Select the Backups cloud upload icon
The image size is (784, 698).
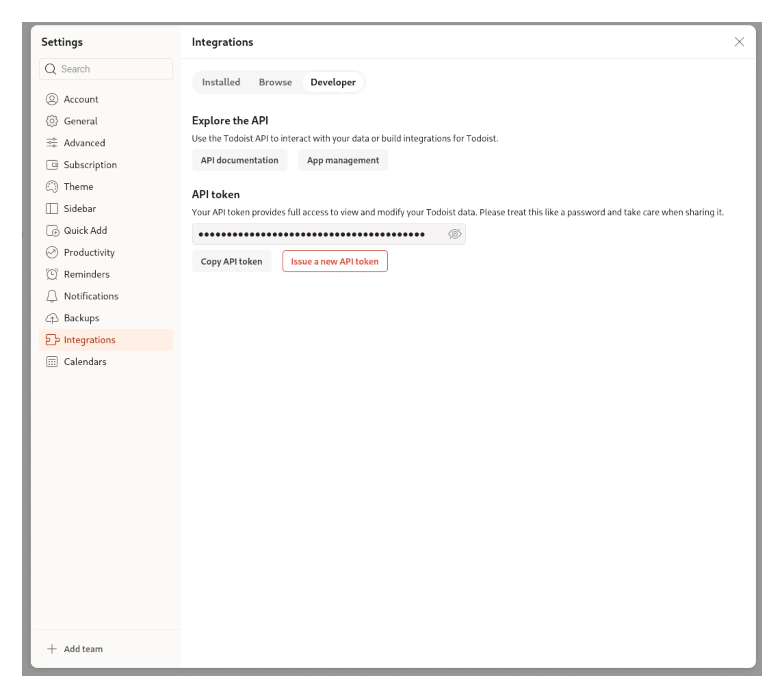(53, 318)
